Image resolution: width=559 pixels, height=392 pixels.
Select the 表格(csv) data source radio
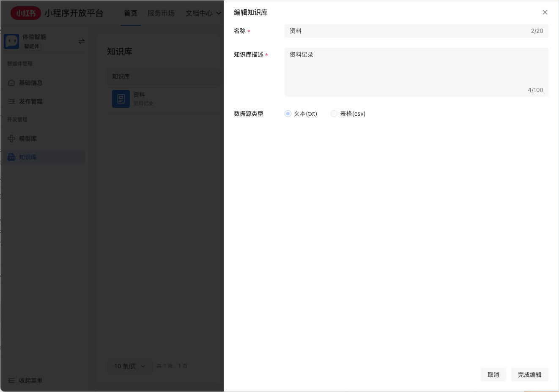pyautogui.click(x=334, y=114)
